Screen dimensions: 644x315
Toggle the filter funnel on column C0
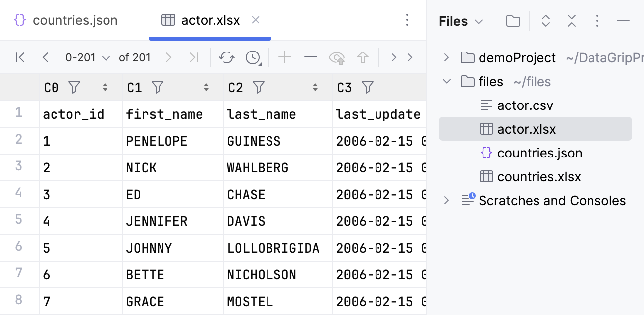tap(74, 87)
